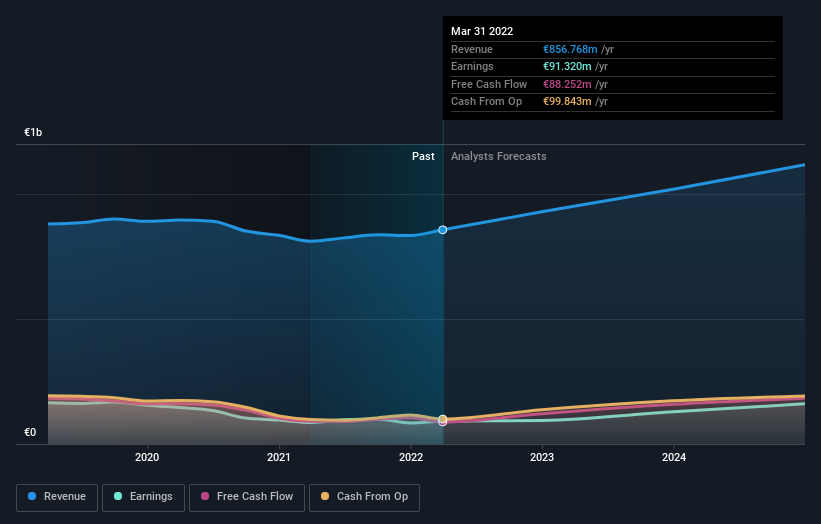The image size is (821, 524).
Task: Click the 2020 x-axis label
Action: click(147, 458)
